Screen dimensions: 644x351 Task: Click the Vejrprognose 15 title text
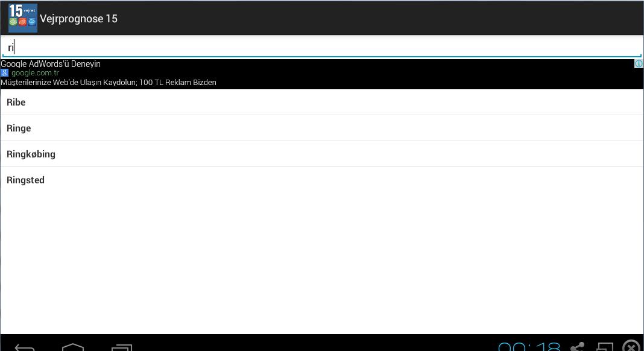click(78, 19)
